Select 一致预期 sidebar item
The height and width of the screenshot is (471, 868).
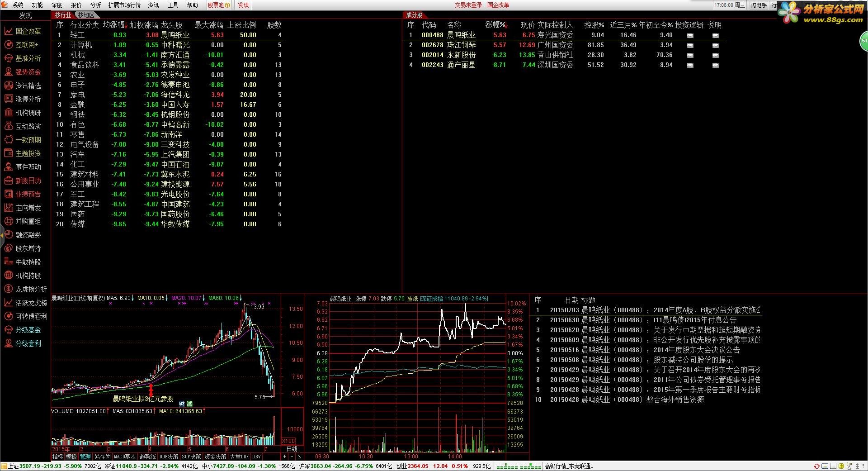23,140
